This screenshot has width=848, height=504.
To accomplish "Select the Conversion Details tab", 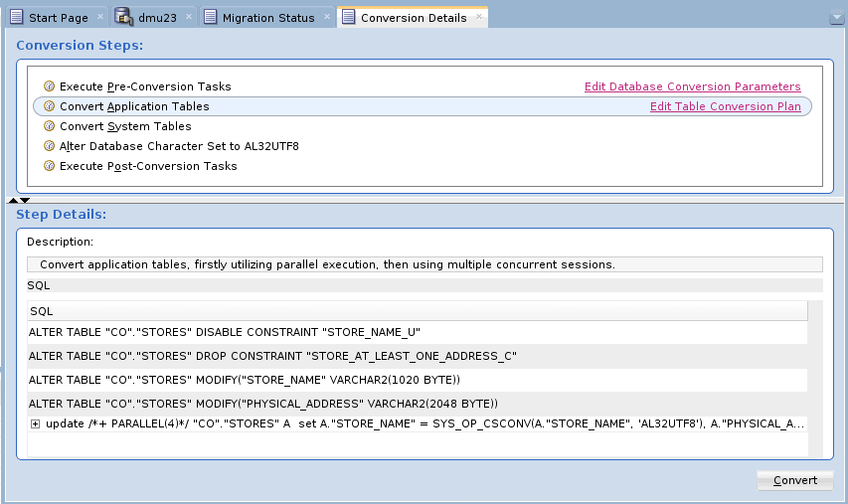I will 414,18.
